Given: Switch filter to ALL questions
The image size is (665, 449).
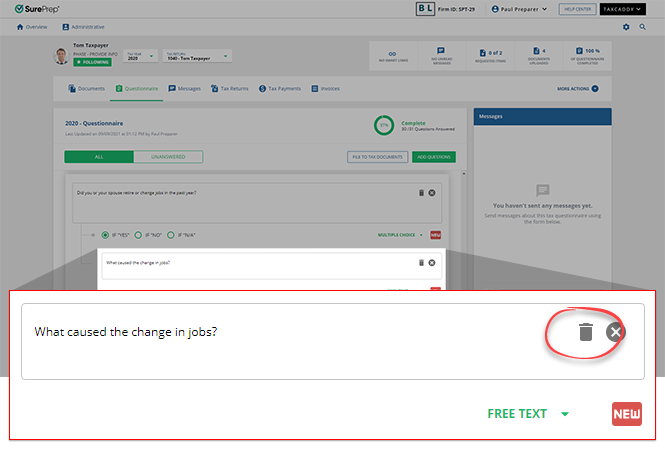Looking at the screenshot, I should pyautogui.click(x=99, y=157).
